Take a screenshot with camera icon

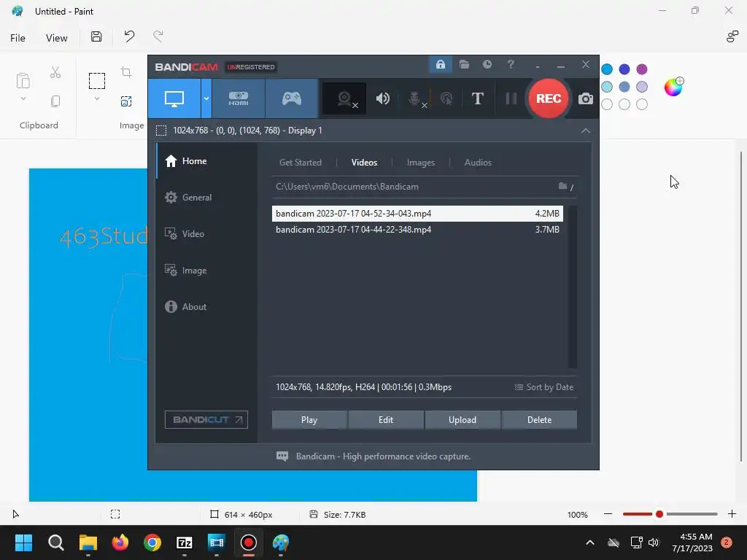pyautogui.click(x=586, y=98)
